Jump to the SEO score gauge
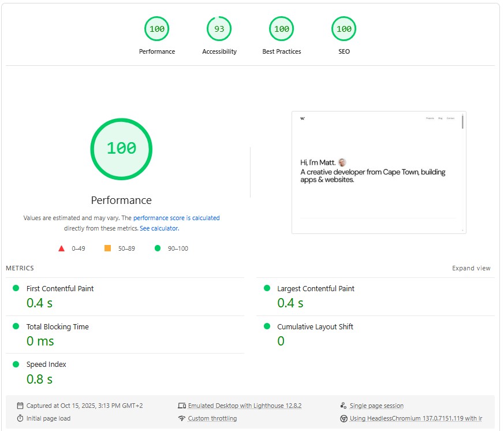 (x=344, y=29)
